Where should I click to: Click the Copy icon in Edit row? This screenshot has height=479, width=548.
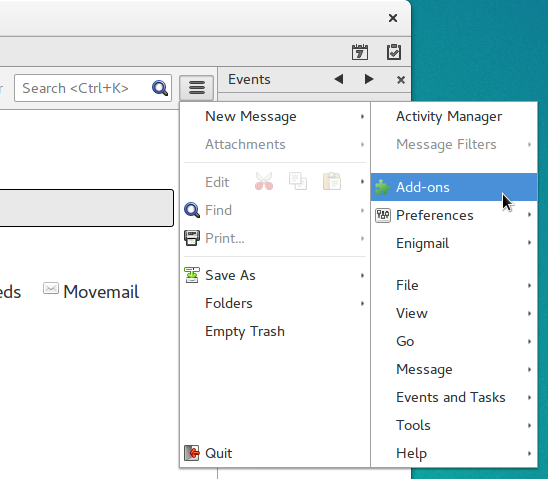[x=298, y=181]
